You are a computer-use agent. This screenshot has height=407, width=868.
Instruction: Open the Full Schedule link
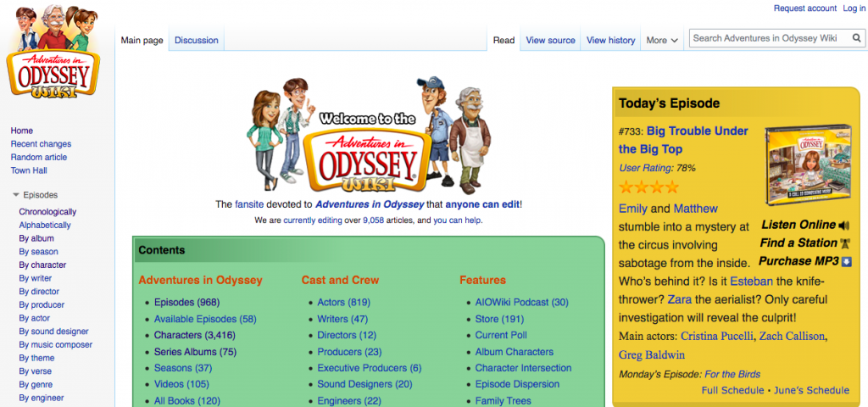733,390
